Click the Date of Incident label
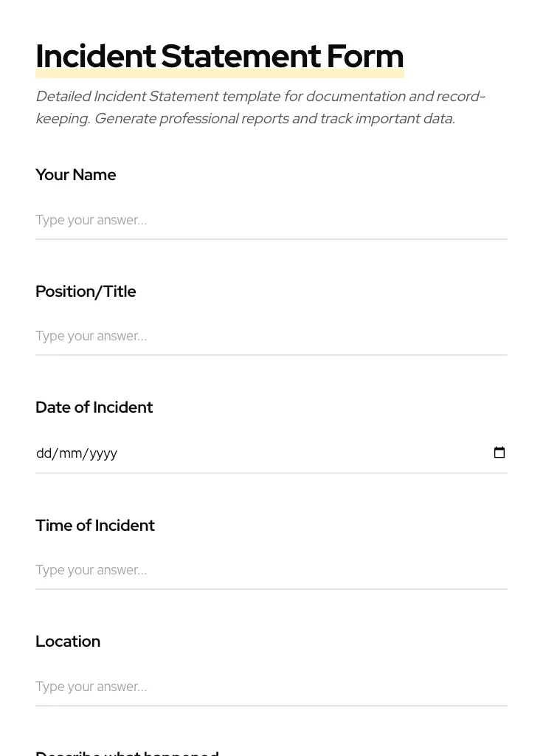 click(x=94, y=407)
